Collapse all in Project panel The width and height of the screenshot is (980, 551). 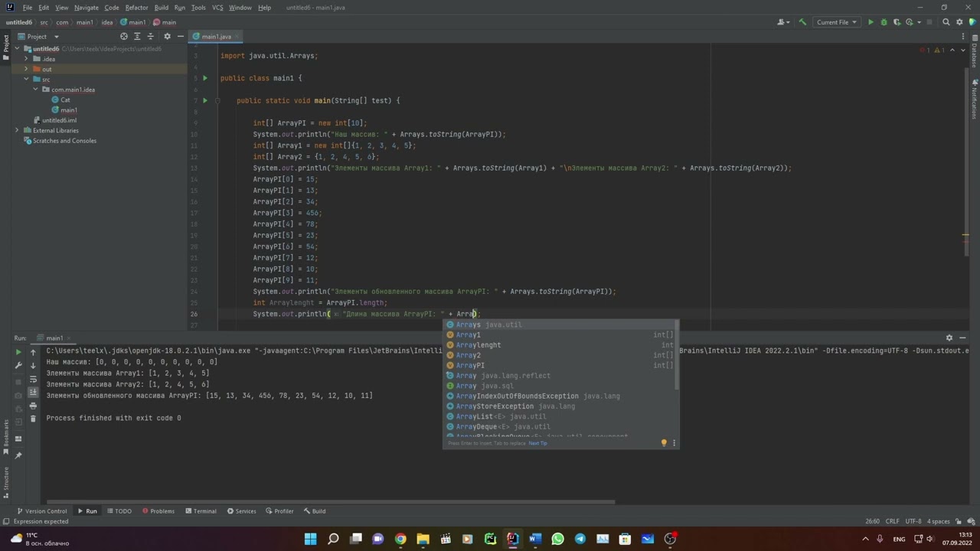coord(152,36)
